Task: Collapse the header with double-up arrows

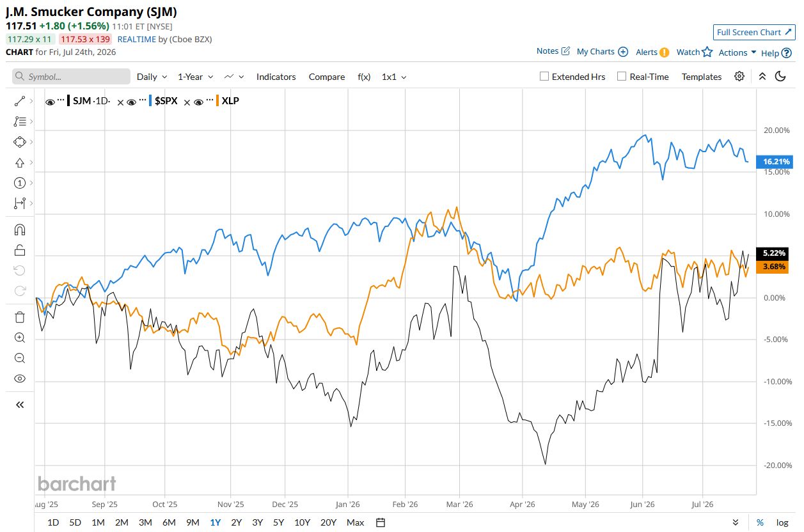Action: pos(762,76)
